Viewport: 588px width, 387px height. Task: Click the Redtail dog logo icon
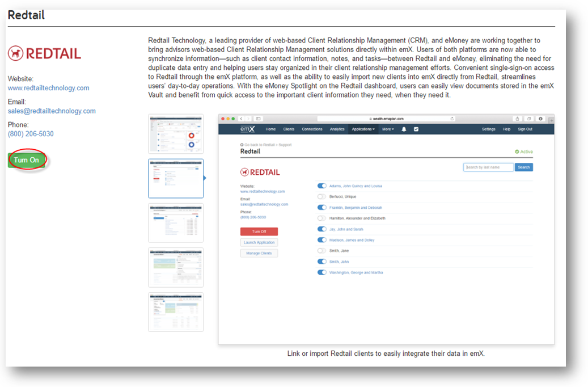click(x=15, y=53)
